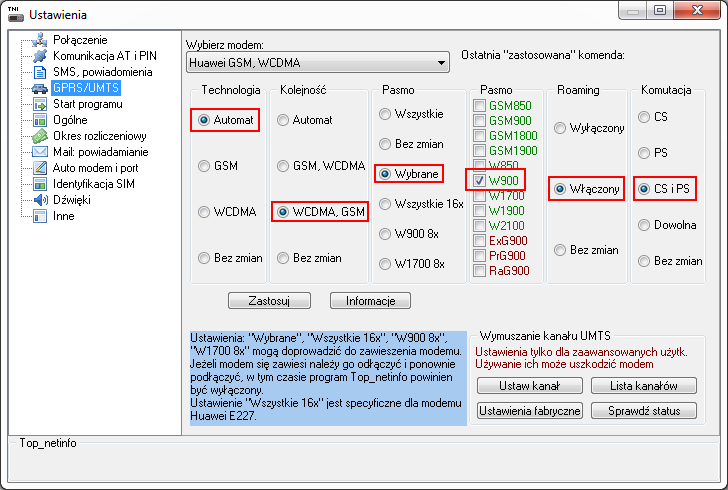Open Start programu settings icon
Viewport: 728px width, 490px height.
(39, 104)
